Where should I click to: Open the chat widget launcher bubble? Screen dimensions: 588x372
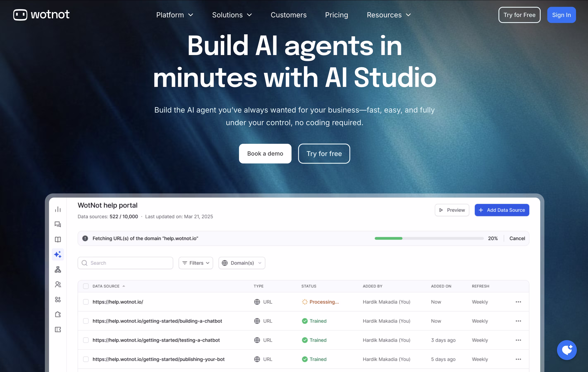(567, 350)
